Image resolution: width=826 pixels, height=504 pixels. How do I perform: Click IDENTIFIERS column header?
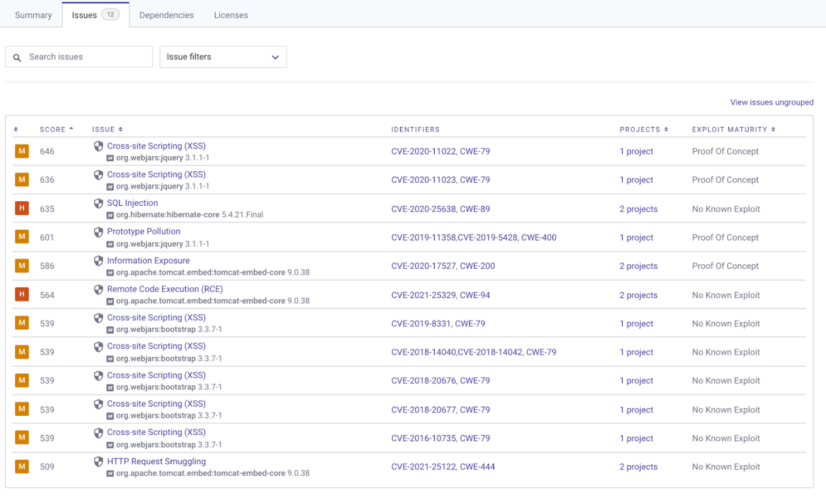415,129
